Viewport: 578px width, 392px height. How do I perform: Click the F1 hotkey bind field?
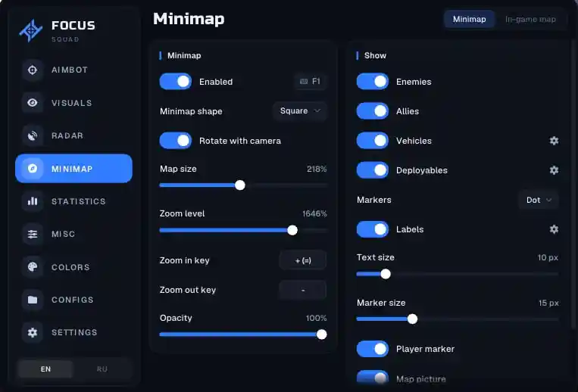click(311, 81)
